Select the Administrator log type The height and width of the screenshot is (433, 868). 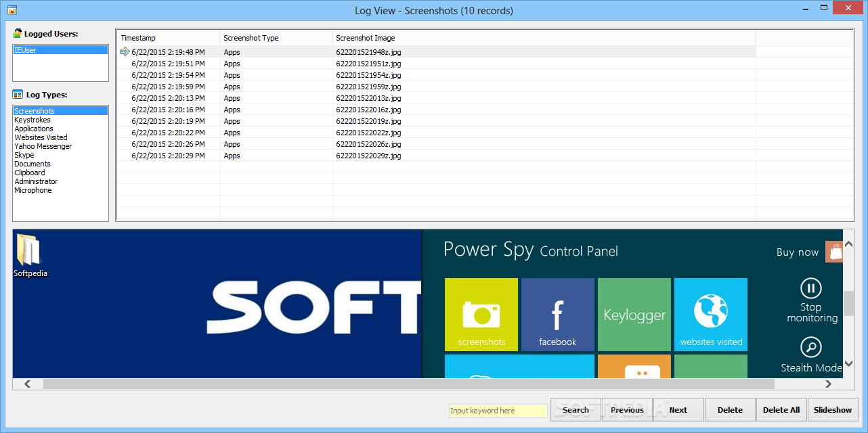[60, 181]
